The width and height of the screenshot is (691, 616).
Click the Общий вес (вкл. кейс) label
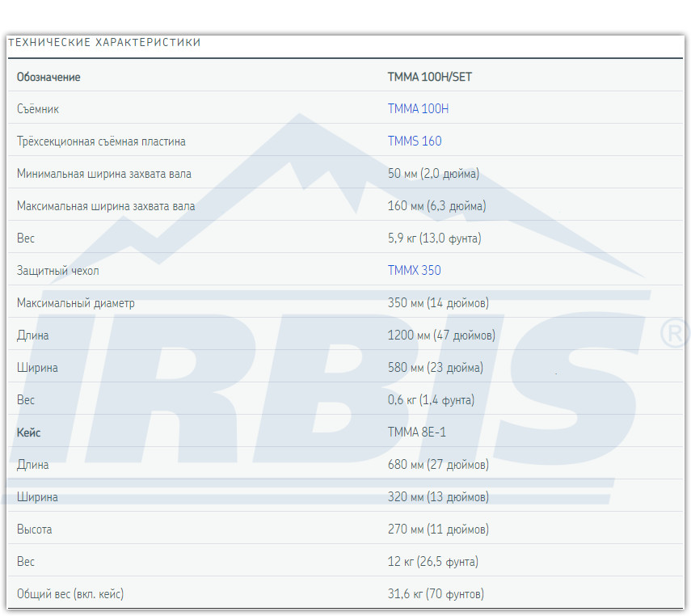70,594
